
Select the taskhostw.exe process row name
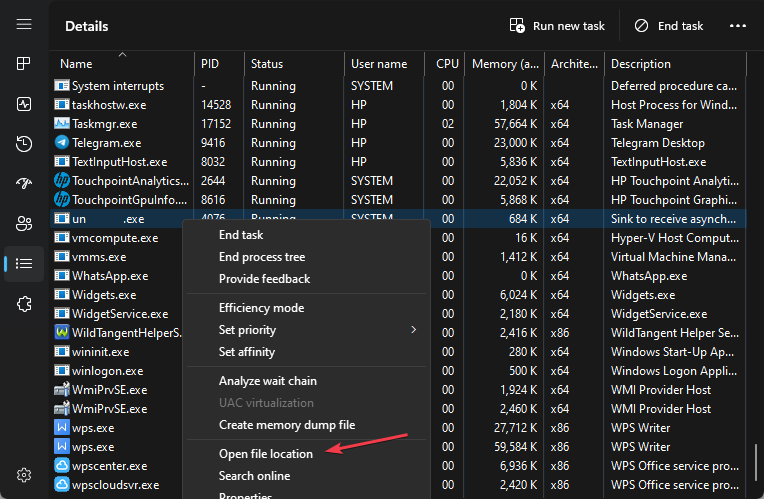[109, 105]
